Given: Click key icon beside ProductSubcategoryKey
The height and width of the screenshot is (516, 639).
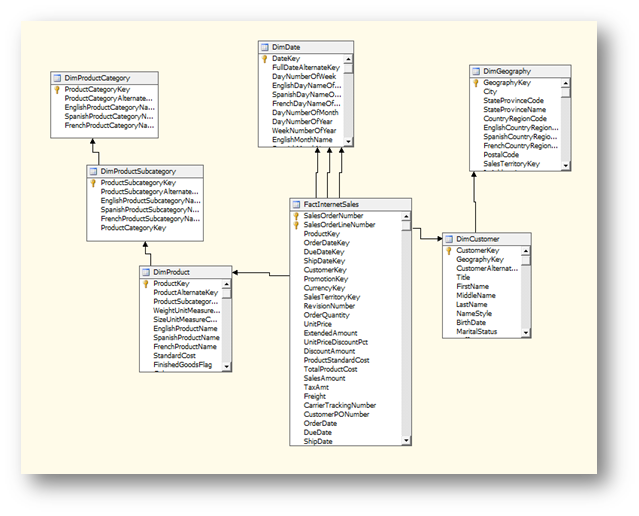Looking at the screenshot, I should [93, 183].
